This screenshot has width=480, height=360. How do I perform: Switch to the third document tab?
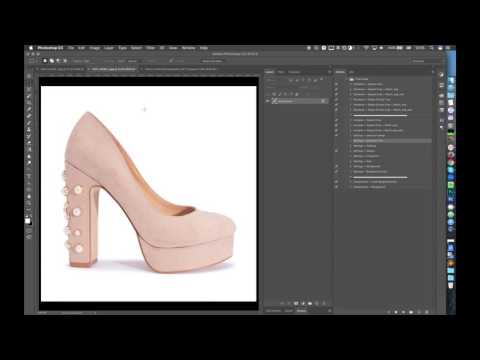[x=181, y=69]
